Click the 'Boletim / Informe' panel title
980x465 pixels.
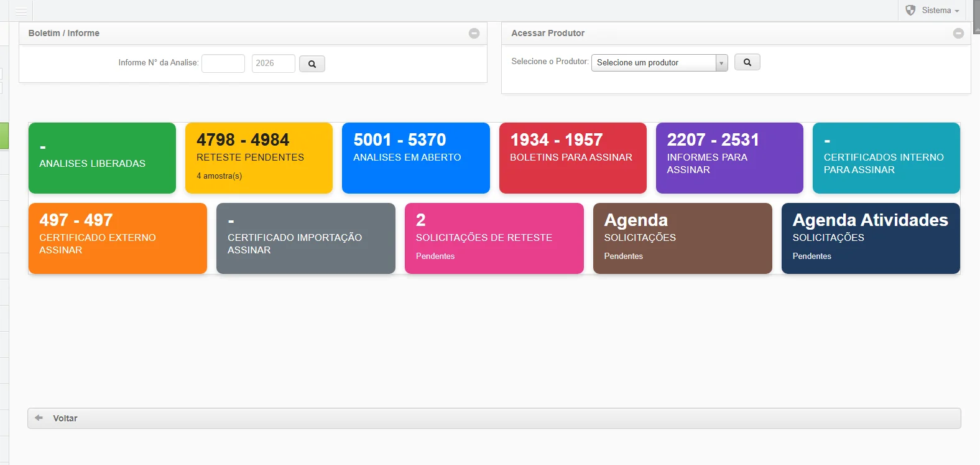64,33
